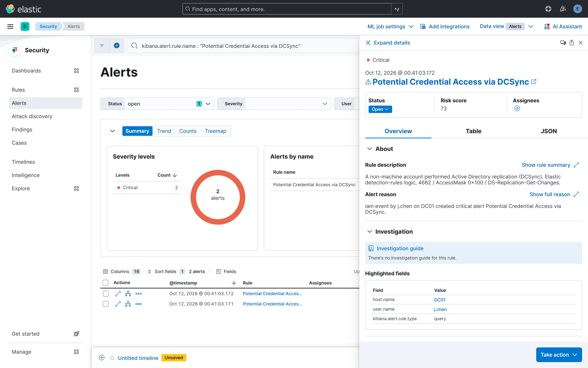The image size is (588, 368).
Task: Click Expand details at flyout top
Action: coord(388,43)
